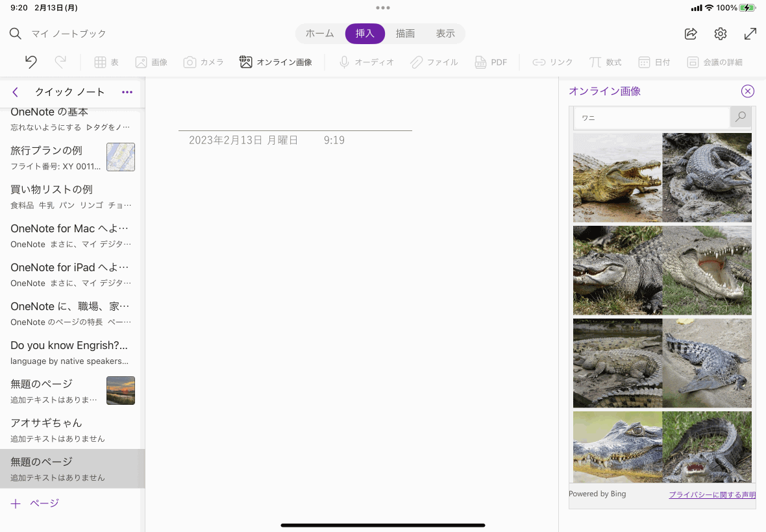This screenshot has width=766, height=532.
Task: Undo the last action
Action: coord(31,62)
